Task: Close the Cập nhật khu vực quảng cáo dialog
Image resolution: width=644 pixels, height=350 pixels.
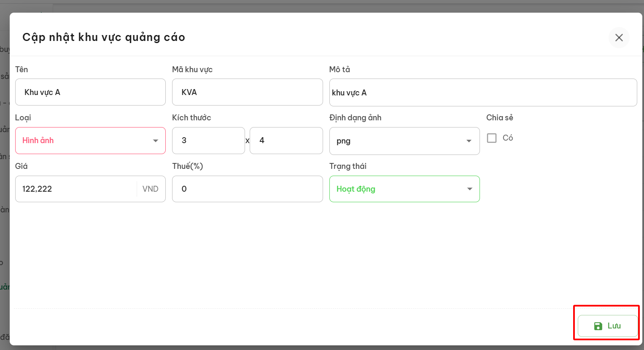Action: [x=619, y=38]
